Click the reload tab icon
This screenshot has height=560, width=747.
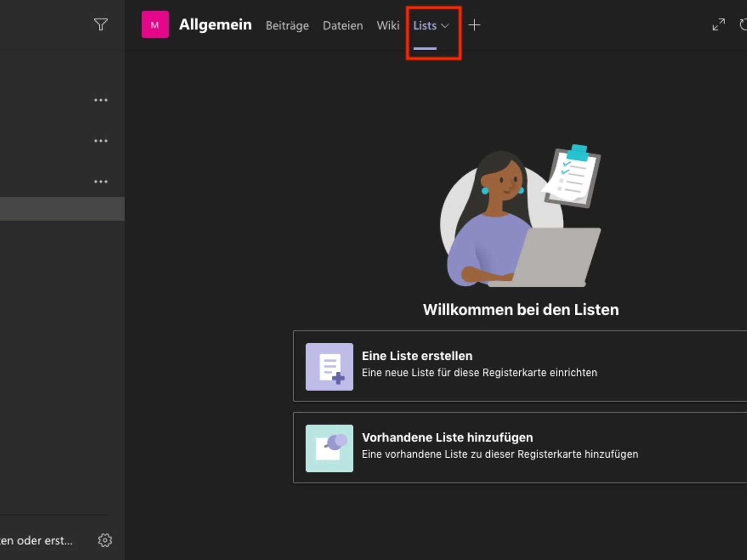click(743, 24)
